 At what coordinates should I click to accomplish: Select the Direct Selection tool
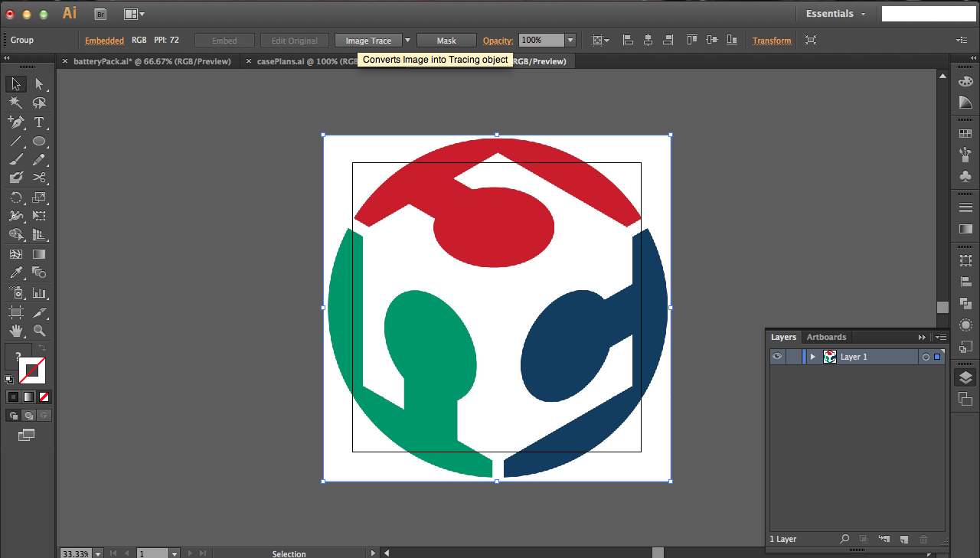coord(39,84)
